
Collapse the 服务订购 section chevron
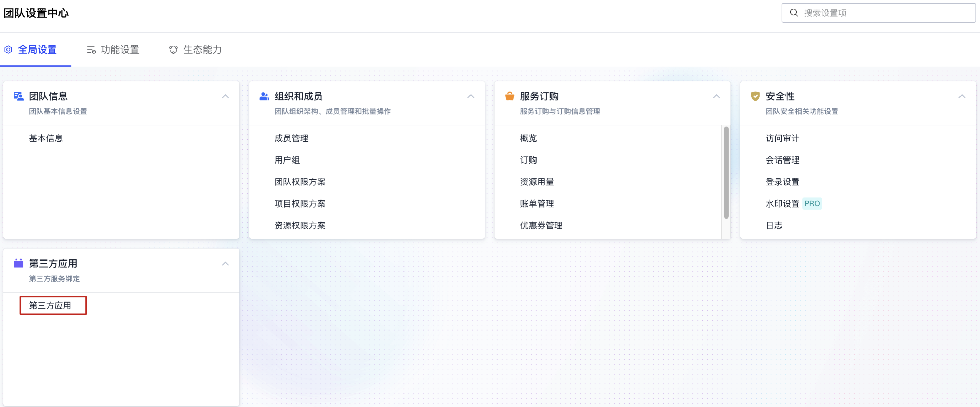[716, 97]
